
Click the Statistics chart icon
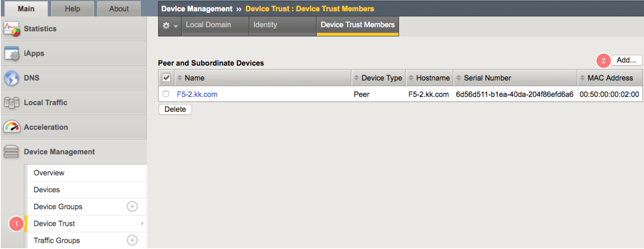point(12,29)
